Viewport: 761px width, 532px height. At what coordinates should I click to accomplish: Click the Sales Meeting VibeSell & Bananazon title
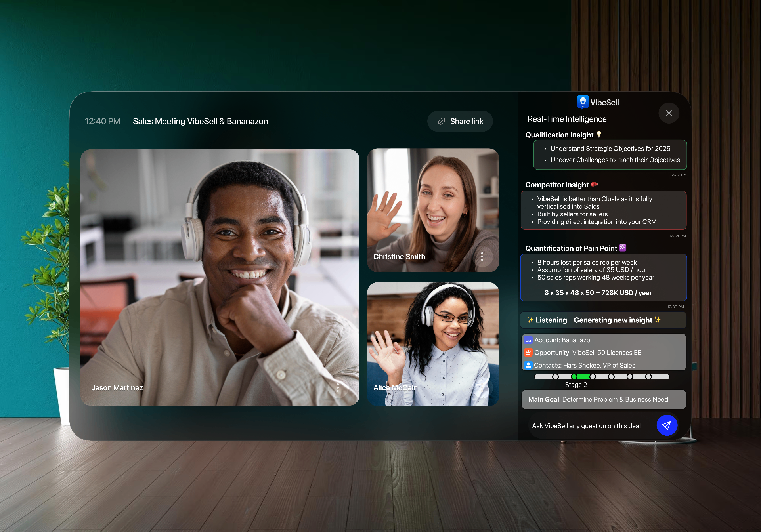point(200,121)
